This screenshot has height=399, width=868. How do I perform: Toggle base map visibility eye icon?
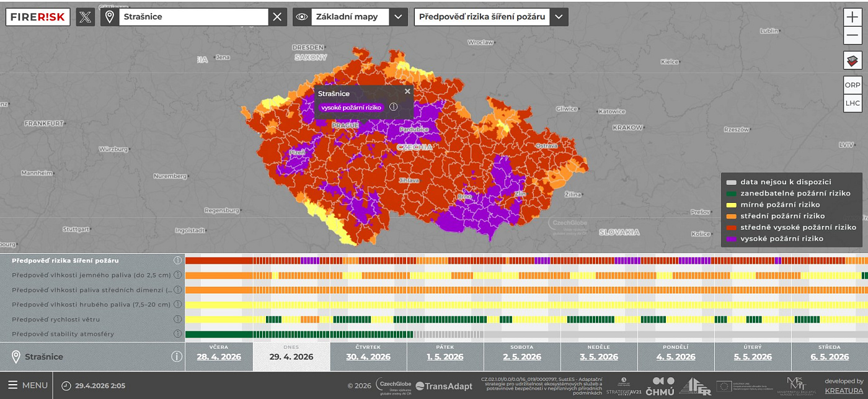[302, 17]
